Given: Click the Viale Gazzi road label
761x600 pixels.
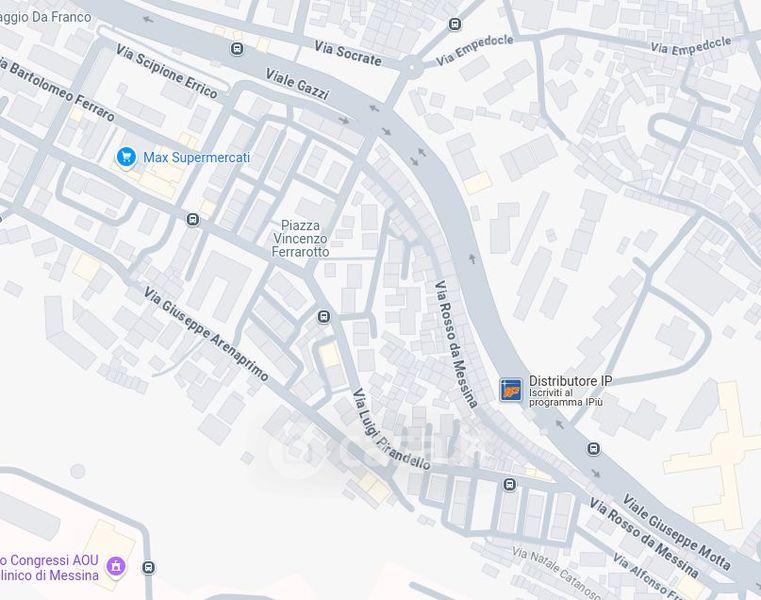Looking at the screenshot, I should (x=298, y=84).
